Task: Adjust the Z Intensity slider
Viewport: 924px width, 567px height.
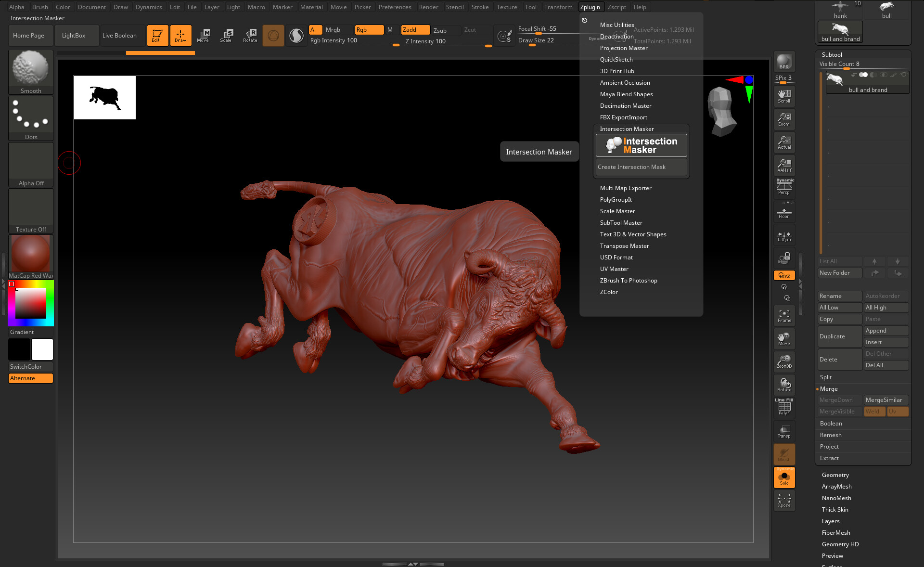Action: coord(448,41)
